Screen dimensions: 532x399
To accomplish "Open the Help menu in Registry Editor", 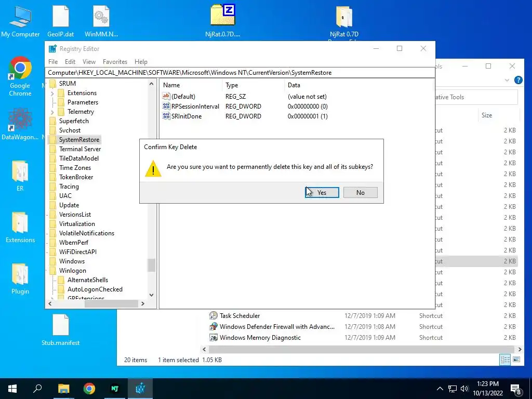I will coord(141,62).
